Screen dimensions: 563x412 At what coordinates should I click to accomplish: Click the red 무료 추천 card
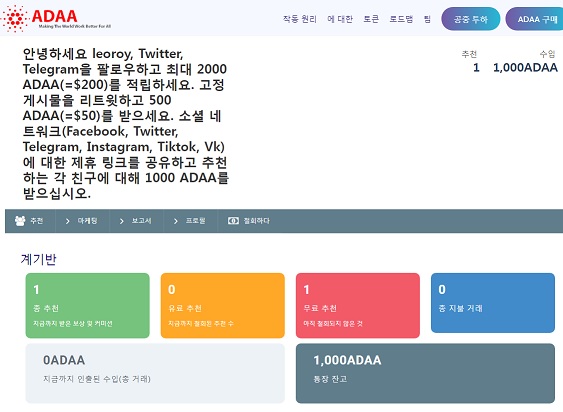pyautogui.click(x=358, y=305)
